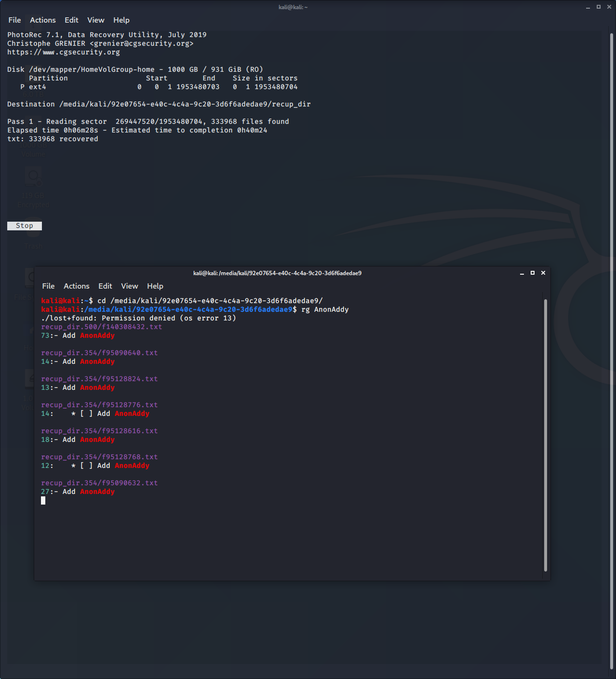Minimize the front terminal window
This screenshot has height=679, width=616.
coord(522,273)
